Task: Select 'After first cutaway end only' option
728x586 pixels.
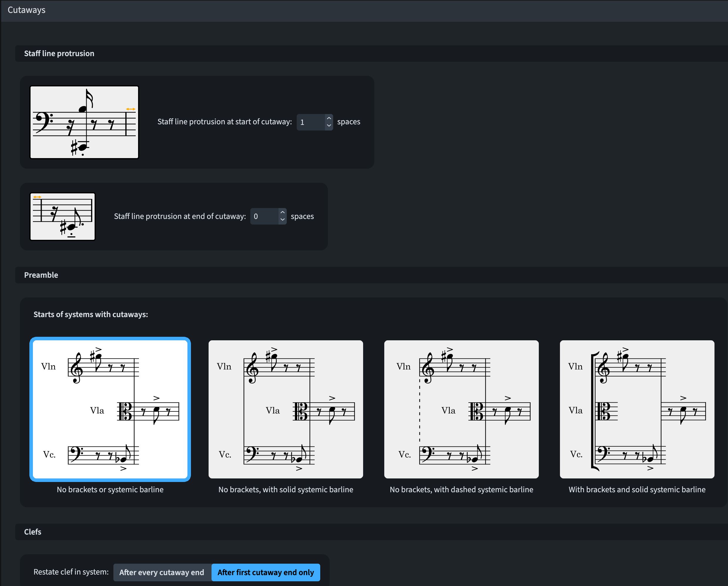Action: coord(266,572)
